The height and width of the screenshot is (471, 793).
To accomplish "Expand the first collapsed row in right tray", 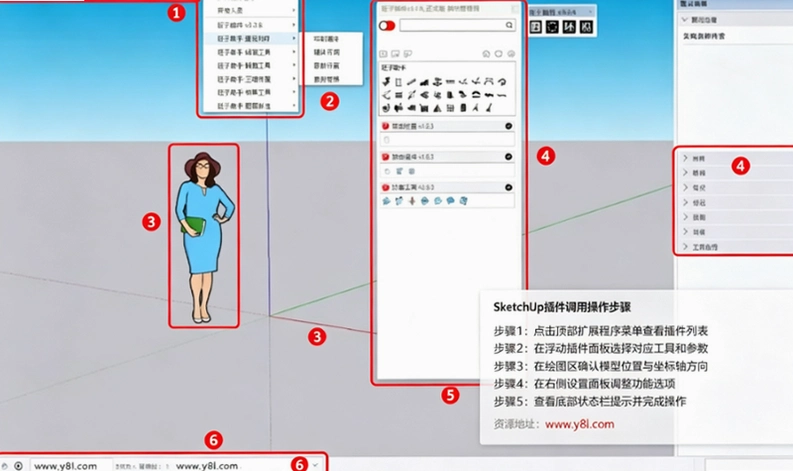I will click(x=685, y=158).
